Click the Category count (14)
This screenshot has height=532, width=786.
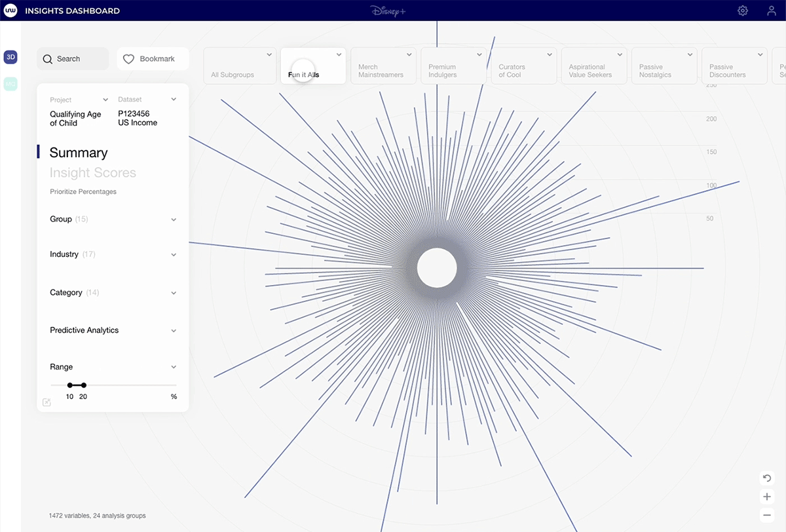92,293
